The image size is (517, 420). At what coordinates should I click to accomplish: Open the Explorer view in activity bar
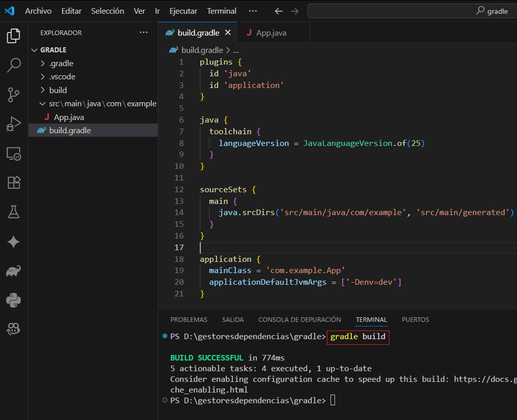14,36
